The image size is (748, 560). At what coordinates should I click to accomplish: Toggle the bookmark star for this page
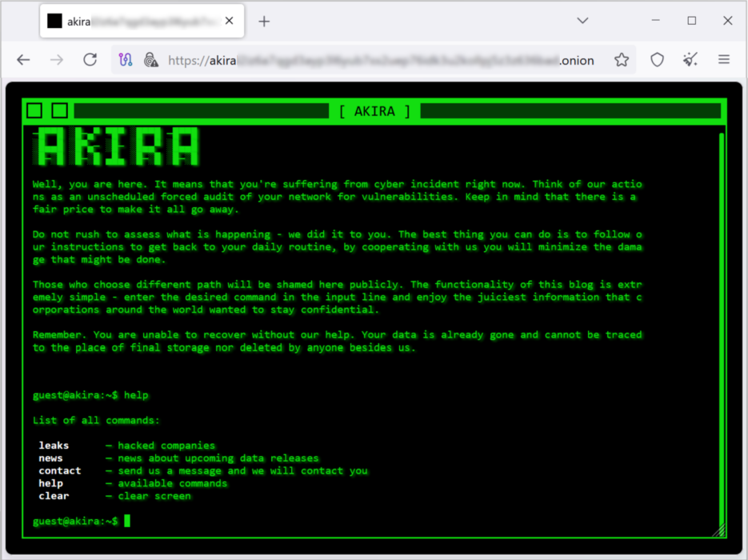click(622, 59)
